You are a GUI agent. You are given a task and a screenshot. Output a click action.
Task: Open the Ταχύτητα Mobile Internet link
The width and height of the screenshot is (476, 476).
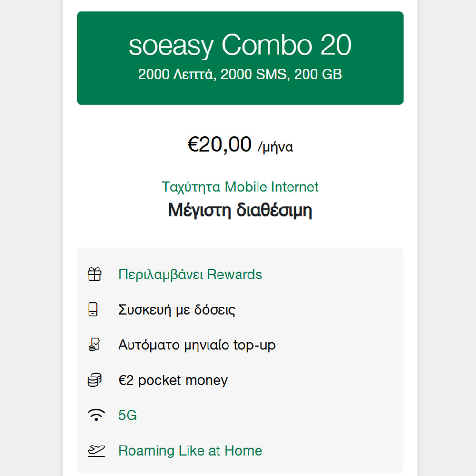[240, 187]
